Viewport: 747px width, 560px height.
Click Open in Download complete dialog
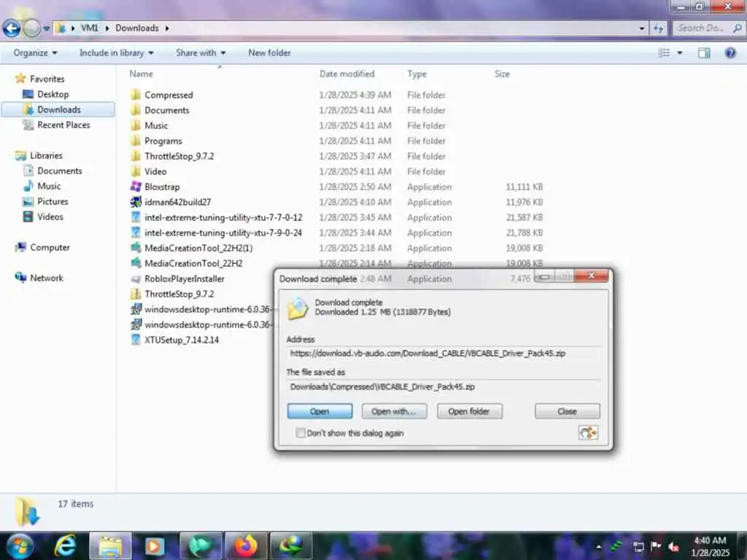[x=320, y=411]
